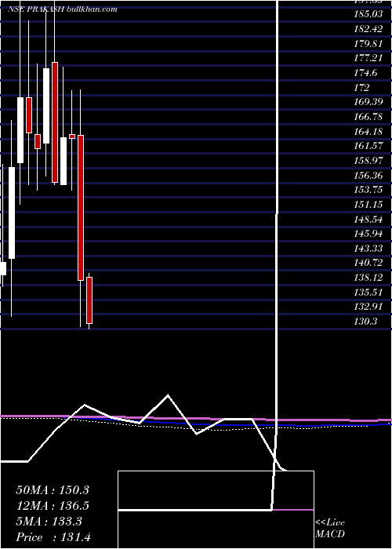Image resolution: width=392 pixels, height=549 pixels.
Task: Click the 5MA : 133.3 reading
Action: 49,522
